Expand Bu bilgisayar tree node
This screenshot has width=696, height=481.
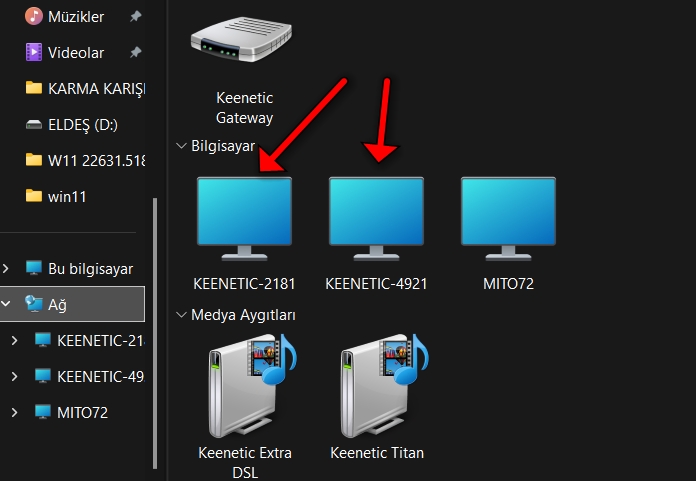point(7,268)
